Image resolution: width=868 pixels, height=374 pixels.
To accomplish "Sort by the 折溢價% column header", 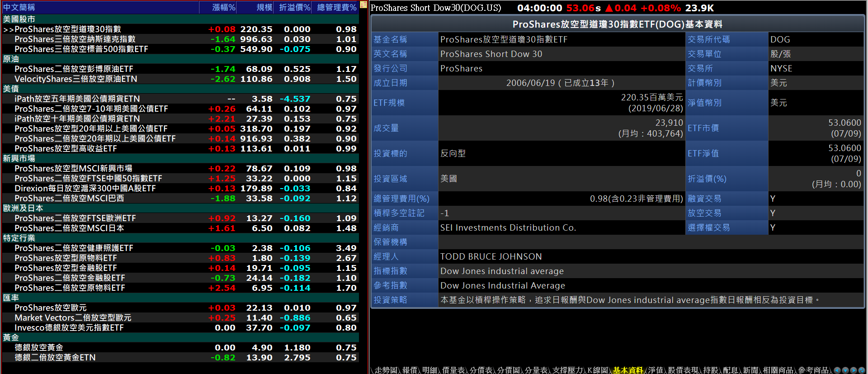I will click(294, 7).
